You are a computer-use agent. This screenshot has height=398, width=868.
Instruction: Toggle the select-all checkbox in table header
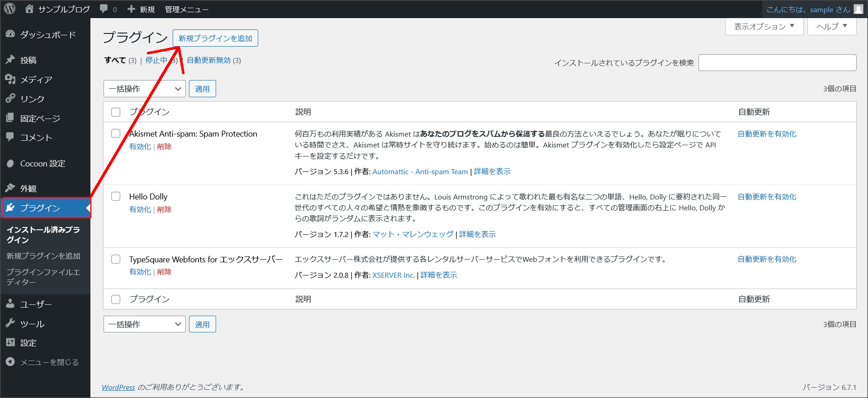point(116,112)
